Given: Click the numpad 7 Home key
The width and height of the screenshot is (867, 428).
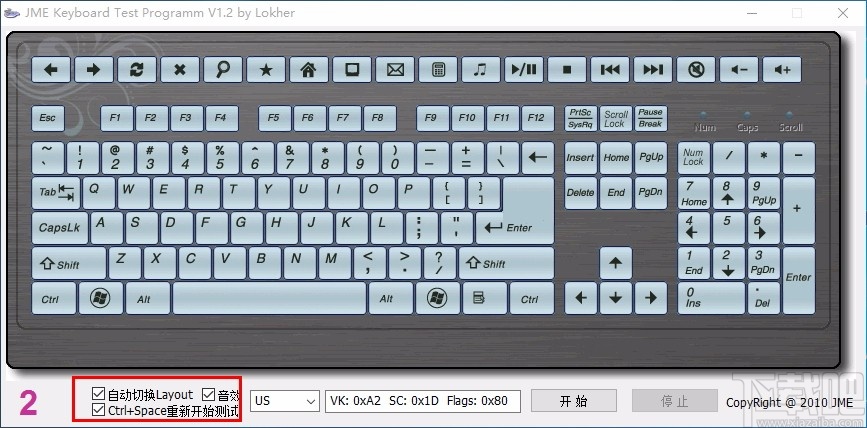Looking at the screenshot, I should pyautogui.click(x=693, y=193).
